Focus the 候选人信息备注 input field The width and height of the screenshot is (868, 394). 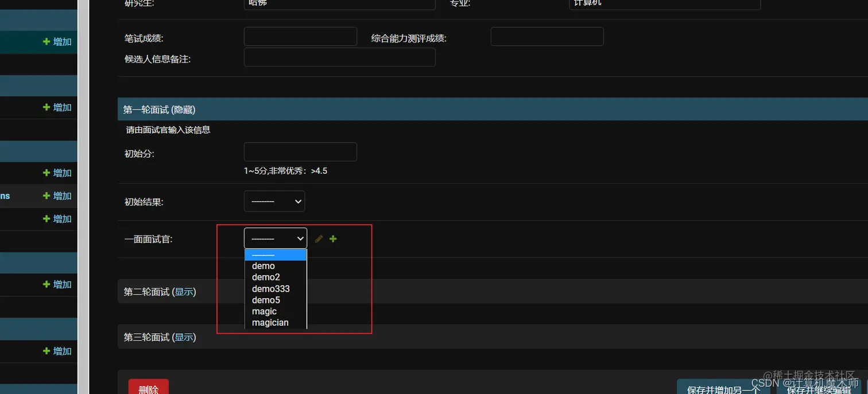pos(339,57)
